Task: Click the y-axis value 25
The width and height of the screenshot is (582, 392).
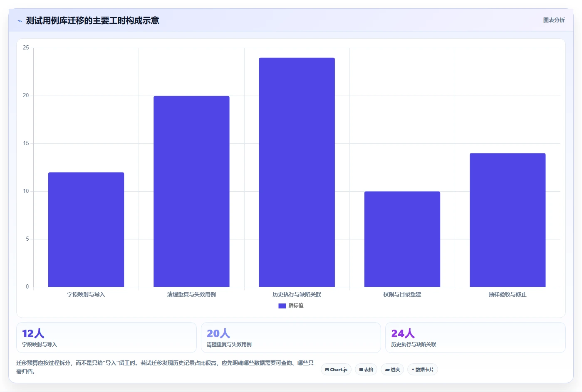Action: (26, 48)
